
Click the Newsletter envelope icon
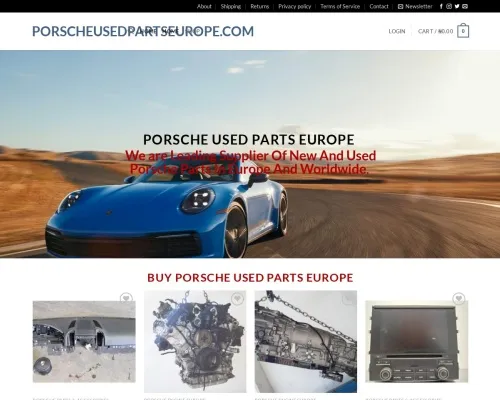(400, 6)
